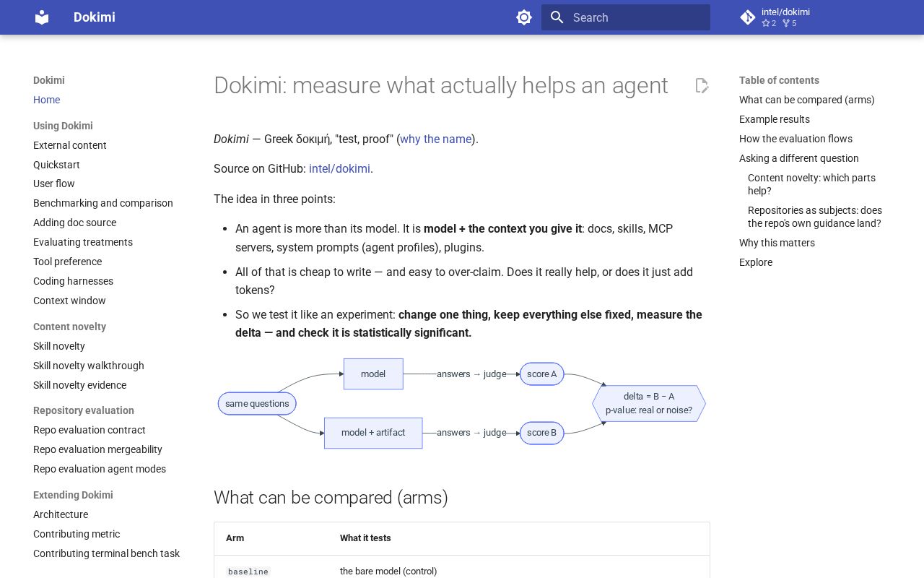The image size is (924, 578).
Task: Click the git repository icon in header
Action: (x=748, y=17)
